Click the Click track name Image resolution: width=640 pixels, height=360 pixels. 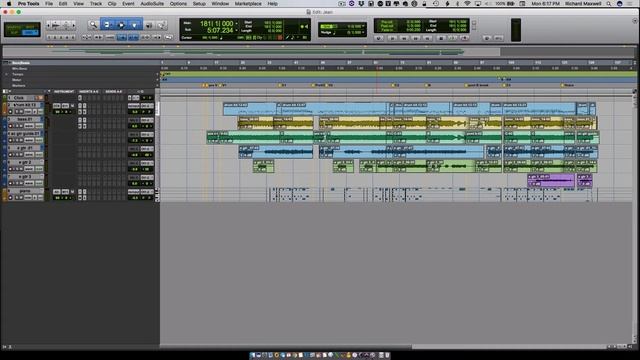pyautogui.click(x=19, y=98)
